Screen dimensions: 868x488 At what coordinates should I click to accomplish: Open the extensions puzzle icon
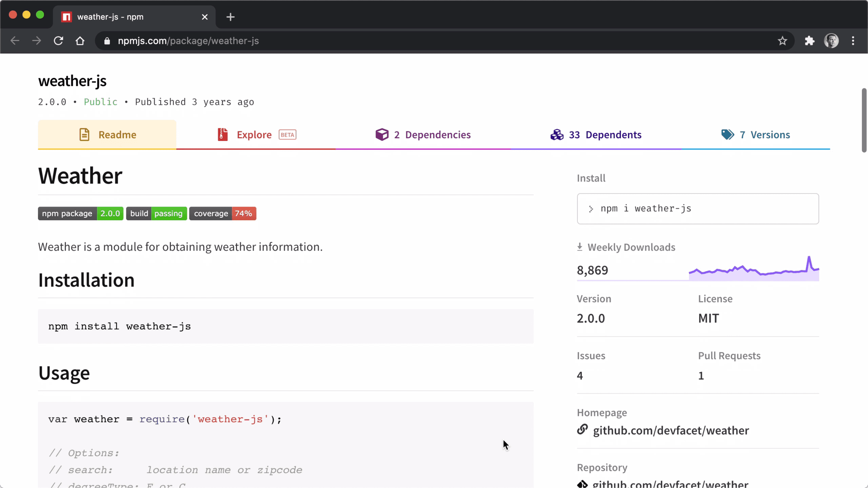(809, 41)
